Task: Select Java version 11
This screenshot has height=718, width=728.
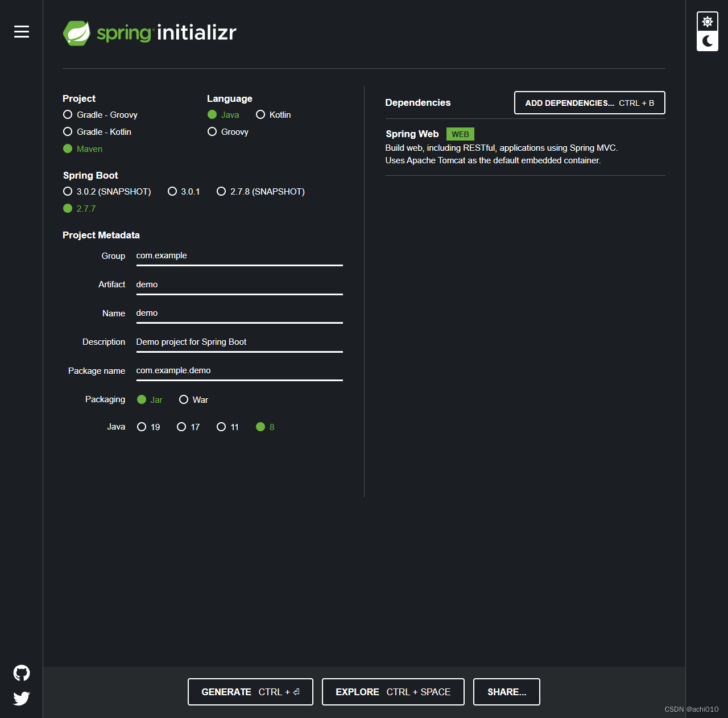Action: click(x=227, y=427)
